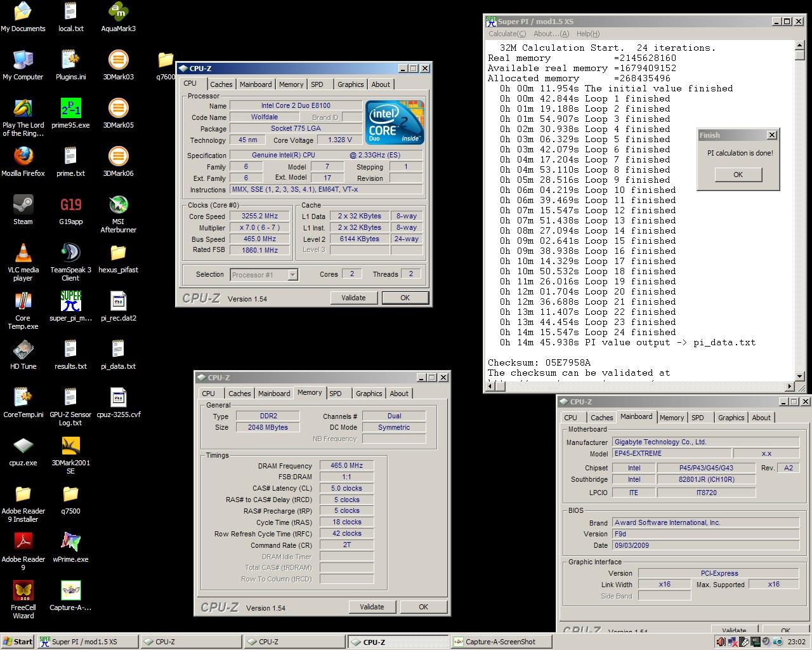Switch to Capture-A-ScreenShot taskbar button
Screen dimensions: 812x650
(501, 642)
